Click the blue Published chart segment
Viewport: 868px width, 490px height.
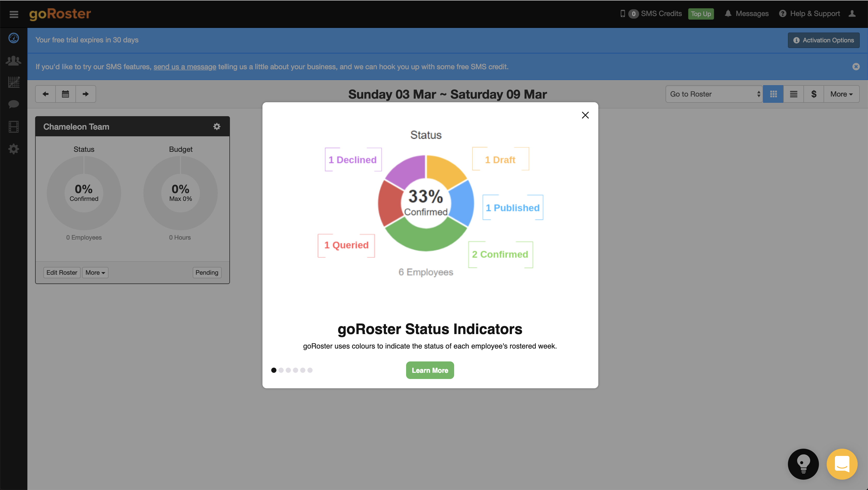coord(463,203)
